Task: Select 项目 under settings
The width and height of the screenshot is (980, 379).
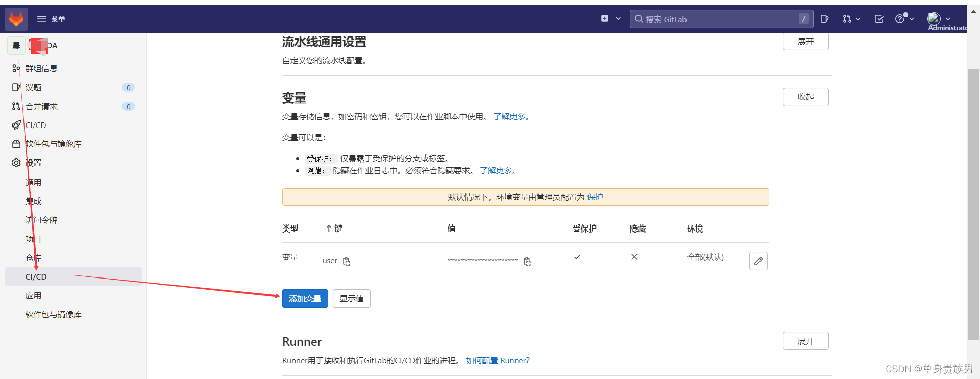Action: point(34,239)
